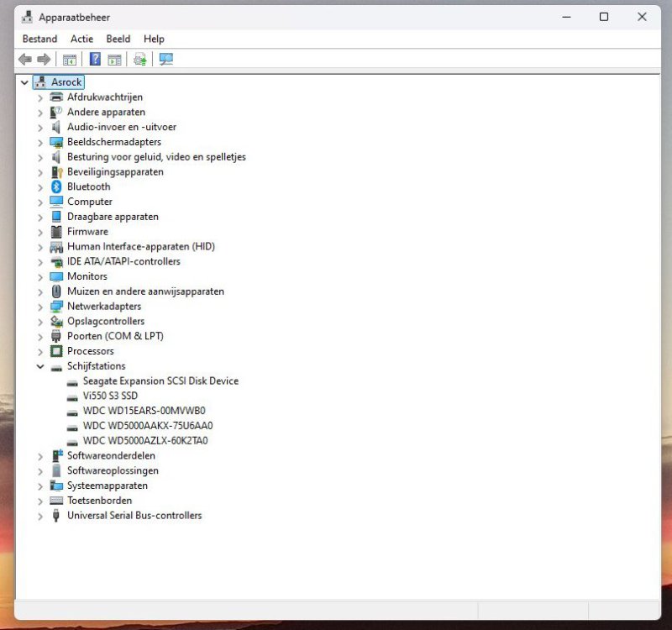
Task: Click the Beeldschermadapters label
Action: 114,142
